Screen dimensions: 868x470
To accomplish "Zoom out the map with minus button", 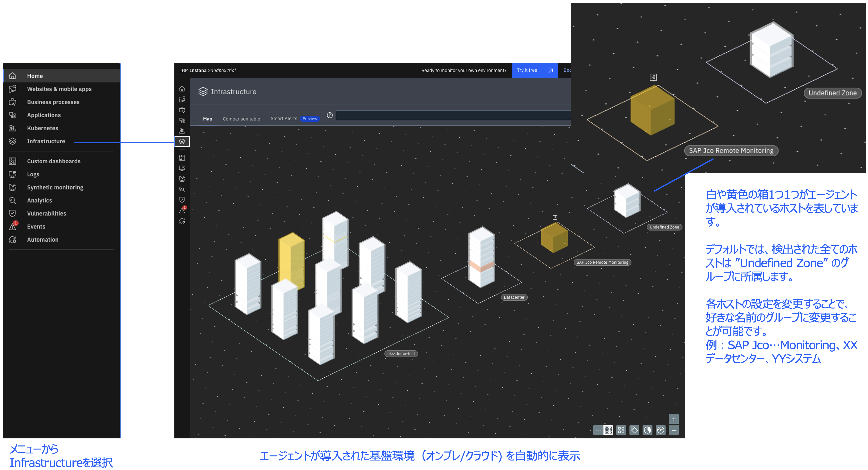I will tap(674, 430).
